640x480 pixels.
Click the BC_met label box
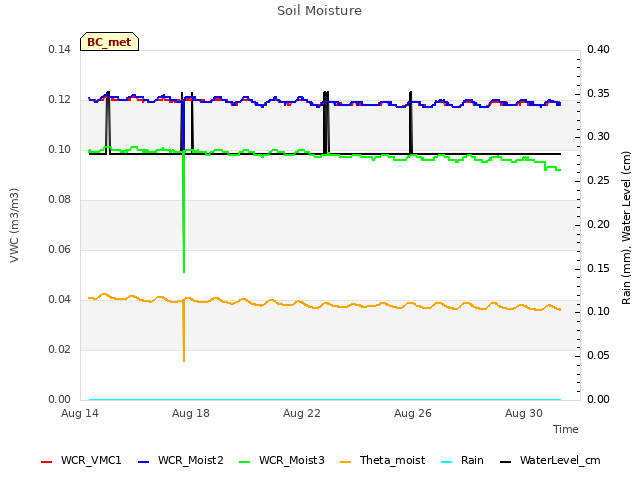click(109, 42)
